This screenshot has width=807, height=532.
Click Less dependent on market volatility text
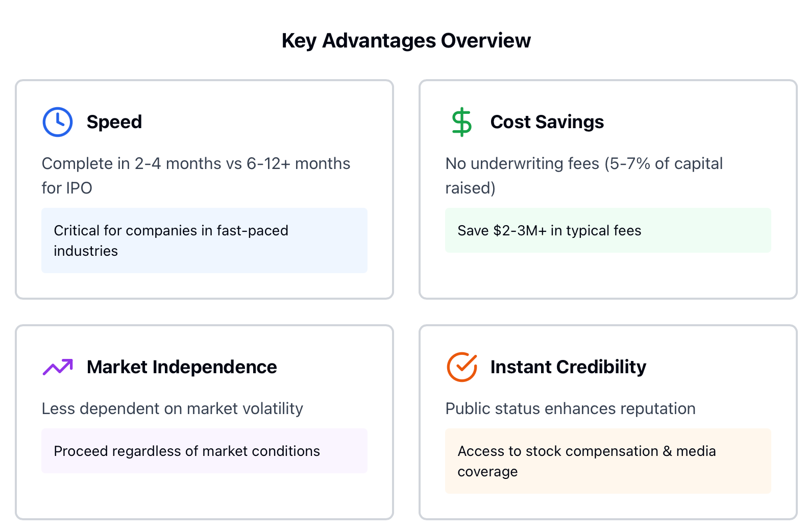pyautogui.click(x=173, y=408)
